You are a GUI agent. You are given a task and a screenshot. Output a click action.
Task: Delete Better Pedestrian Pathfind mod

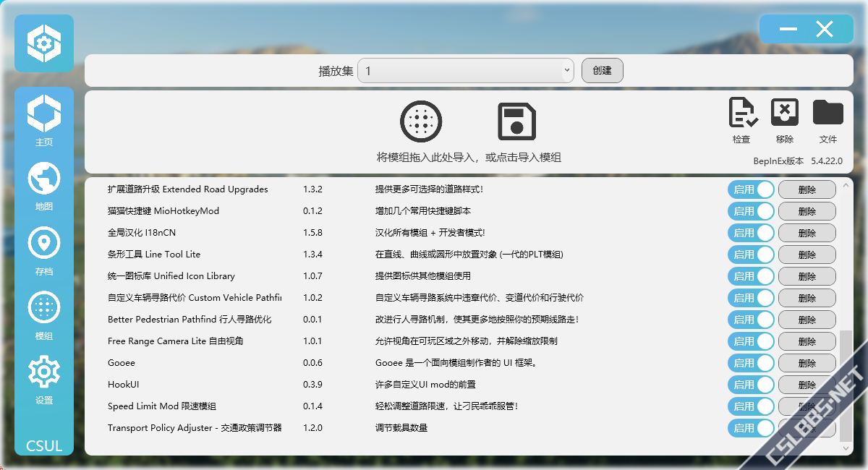(x=807, y=320)
